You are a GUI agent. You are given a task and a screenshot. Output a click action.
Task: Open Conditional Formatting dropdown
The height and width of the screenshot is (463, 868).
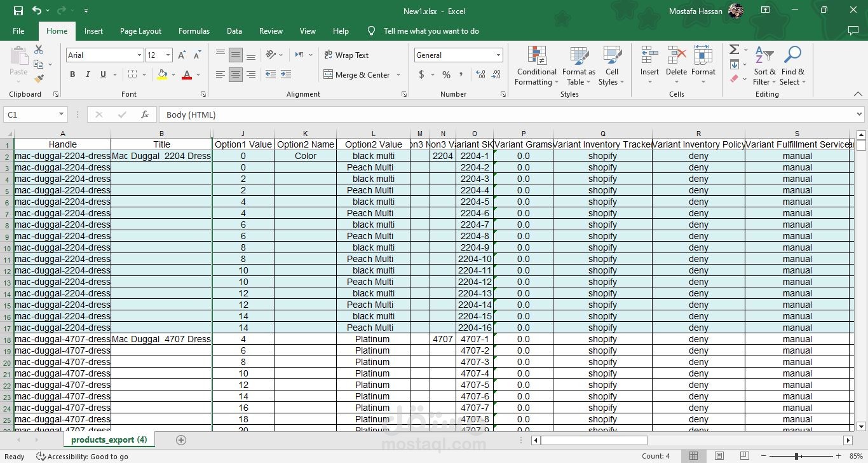(x=537, y=66)
